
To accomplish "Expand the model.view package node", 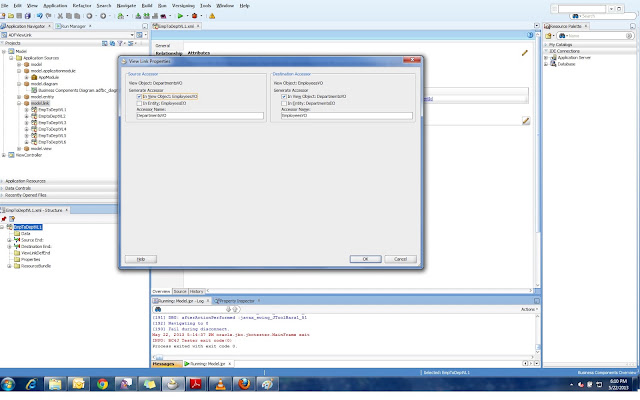I will click(x=19, y=149).
